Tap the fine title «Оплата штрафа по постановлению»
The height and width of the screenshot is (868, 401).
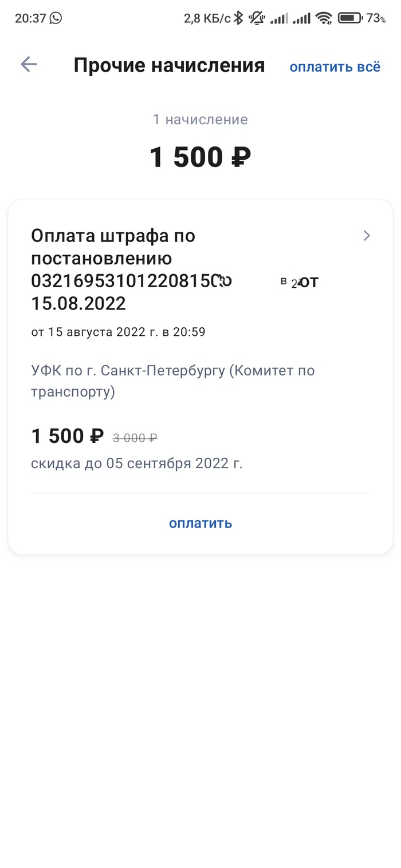[x=113, y=247]
